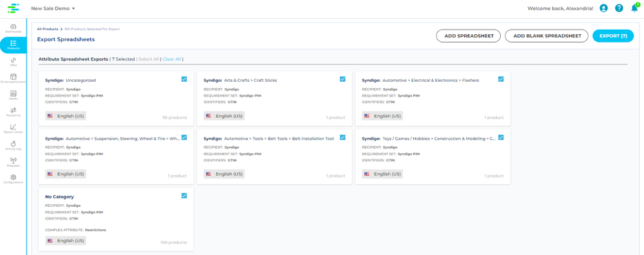The image size is (644, 255).
Task: Click the US flag on the Belt Installation Tool card
Action: point(208,174)
